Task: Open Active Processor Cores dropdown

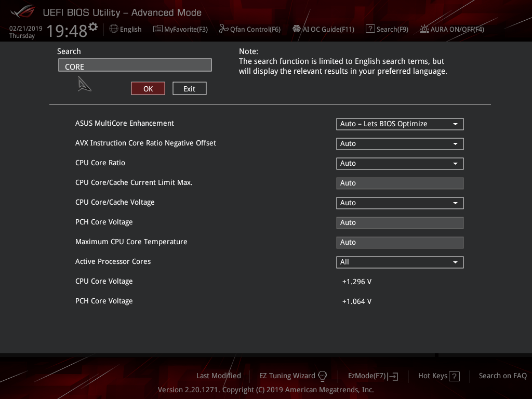Action: 400,262
